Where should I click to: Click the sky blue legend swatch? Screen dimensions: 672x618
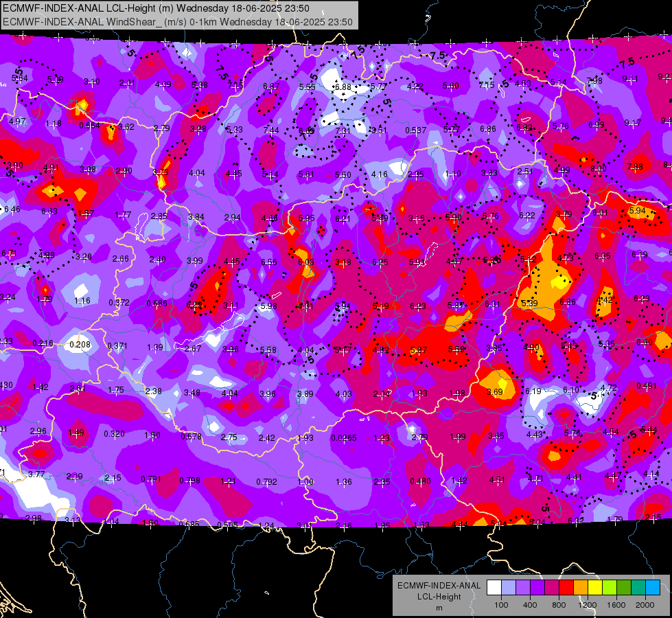click(x=653, y=588)
